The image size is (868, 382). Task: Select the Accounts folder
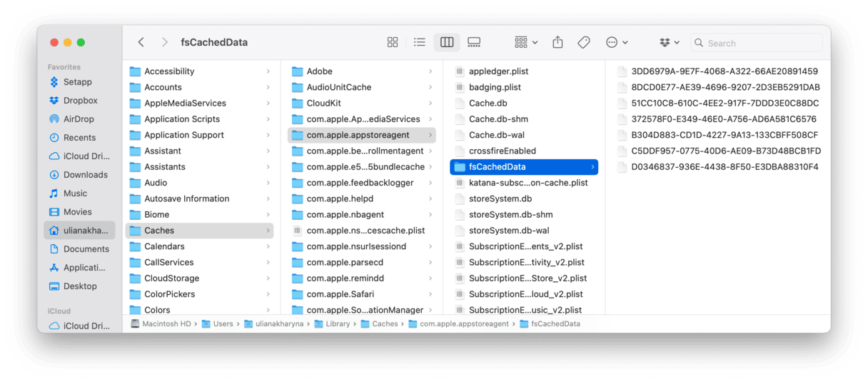tap(199, 87)
